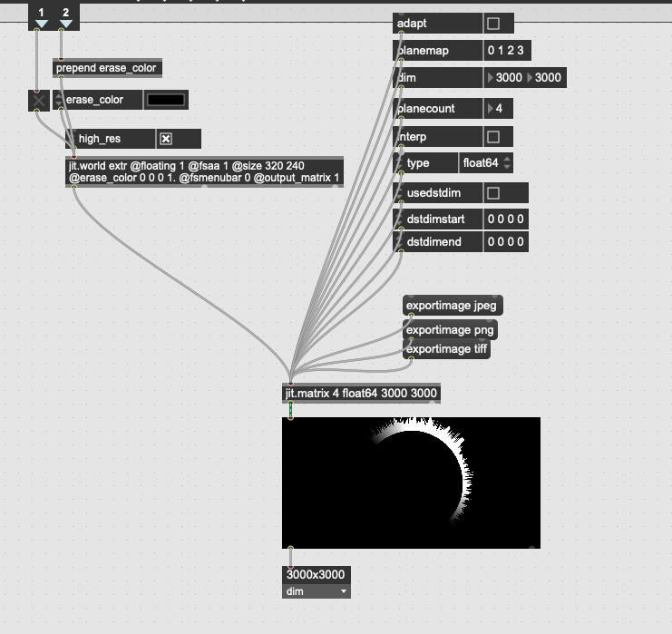This screenshot has height=634, width=672.
Task: Open the erase_color black swatch
Action: (166, 100)
